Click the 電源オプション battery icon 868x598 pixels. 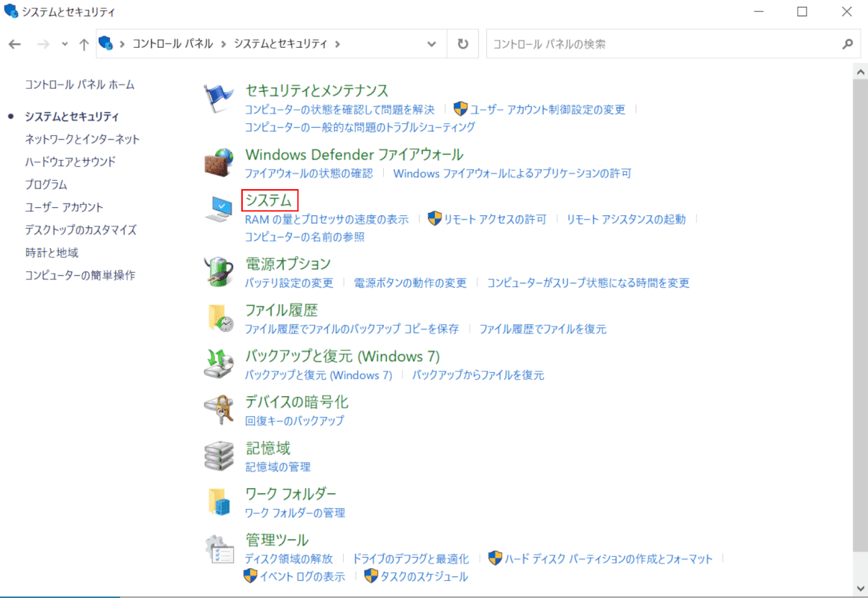(x=219, y=272)
